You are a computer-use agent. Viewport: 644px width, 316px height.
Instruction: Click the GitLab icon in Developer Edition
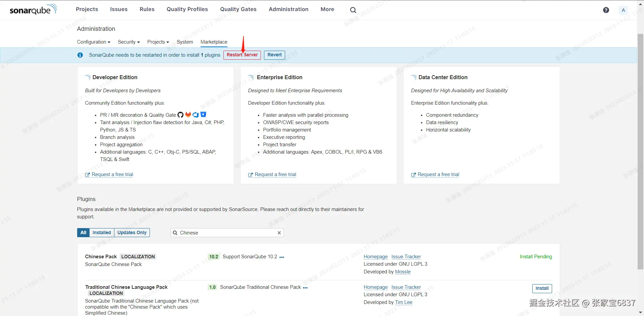pos(188,115)
